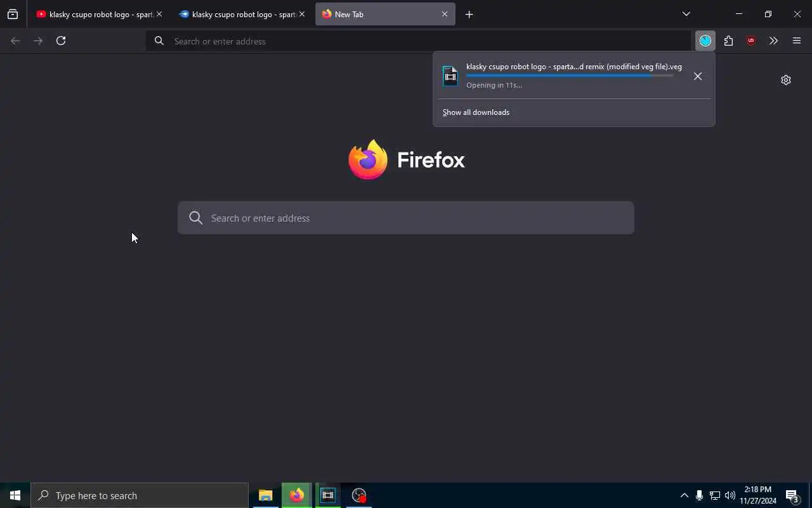Close the New Tab tab
This screenshot has height=508, width=812.
[x=445, y=14]
